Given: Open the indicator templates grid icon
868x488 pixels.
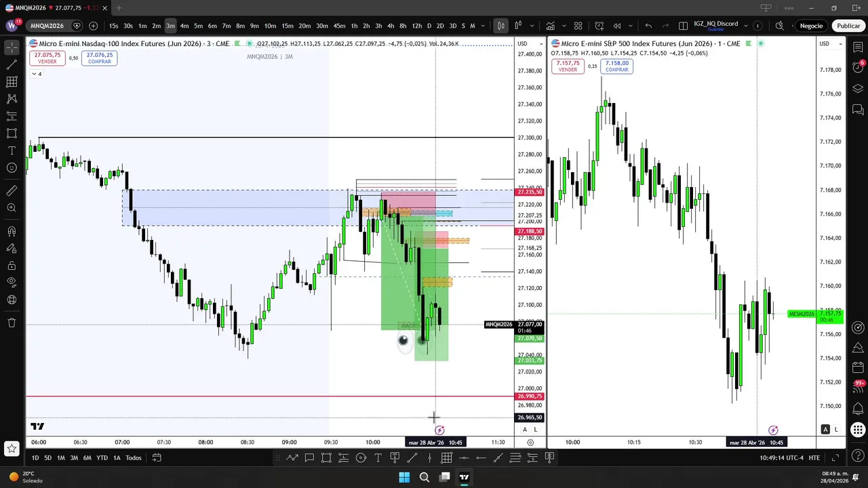Looking at the screenshot, I should tap(578, 26).
